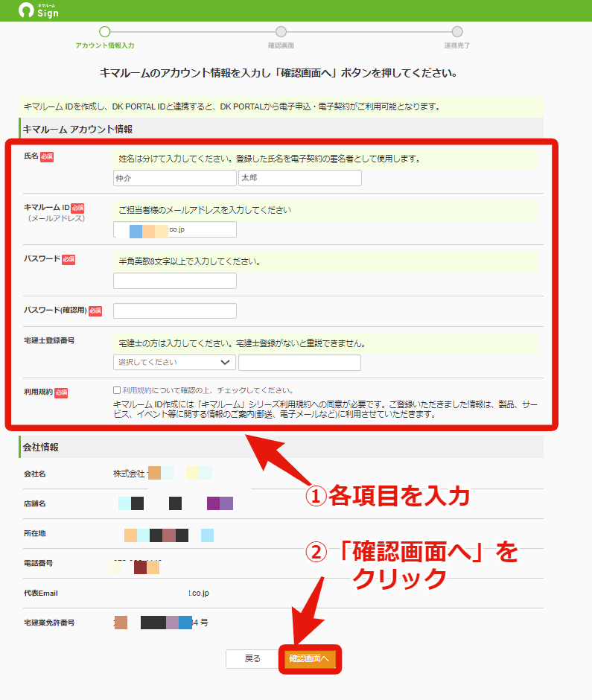Click the 連携完了 step circle
The width and height of the screenshot is (592, 700).
pos(457,32)
